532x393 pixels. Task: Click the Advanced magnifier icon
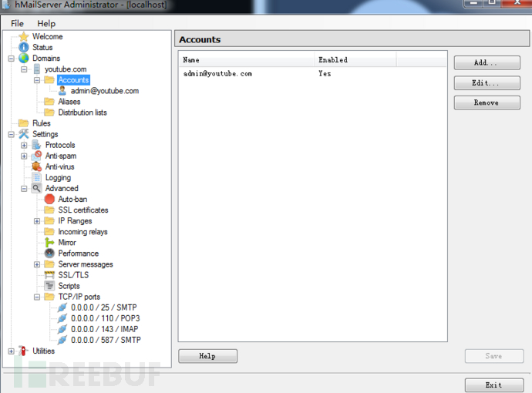[37, 188]
